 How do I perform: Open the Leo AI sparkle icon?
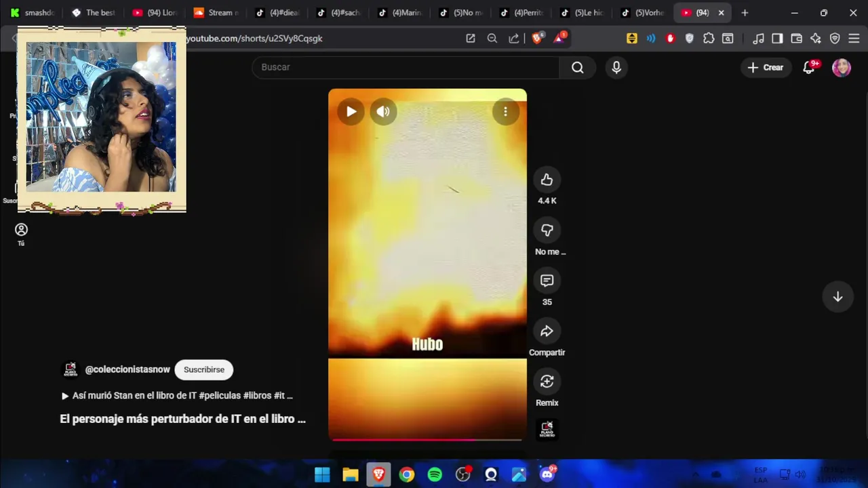(815, 39)
